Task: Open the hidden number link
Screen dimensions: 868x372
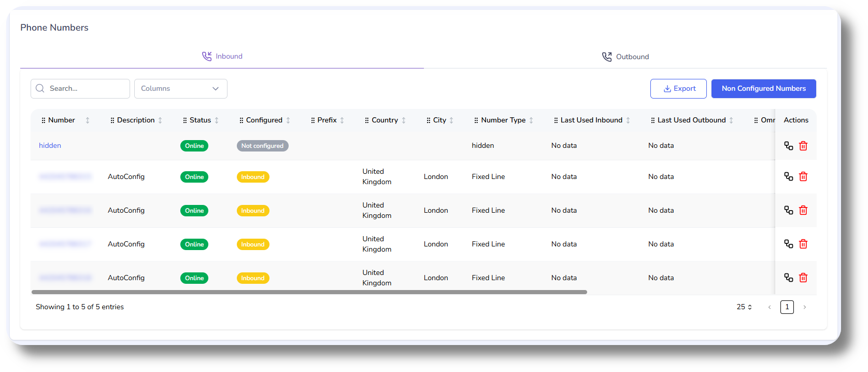Action: click(x=50, y=146)
